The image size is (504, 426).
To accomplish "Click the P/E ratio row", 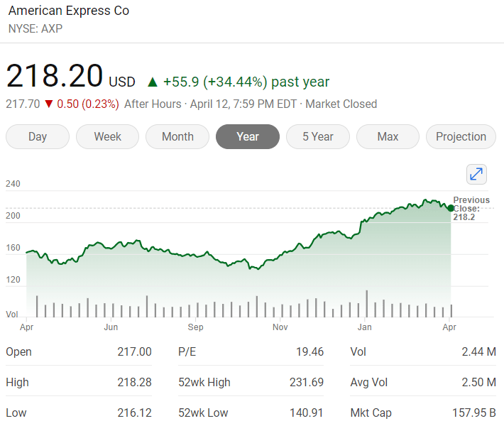I will [x=251, y=351].
